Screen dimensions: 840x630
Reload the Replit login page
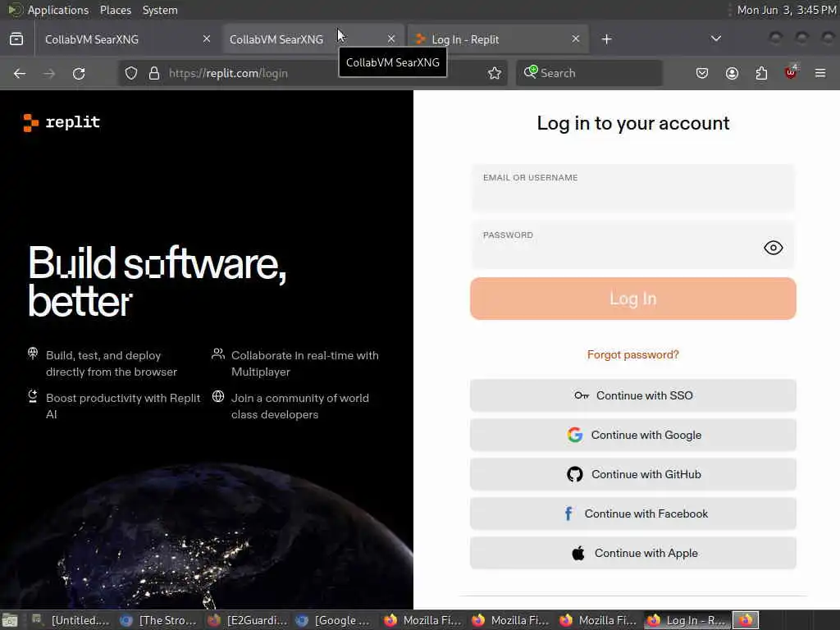coord(79,73)
